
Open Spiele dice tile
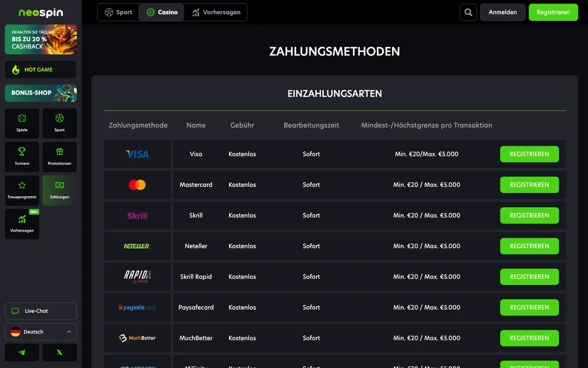pyautogui.click(x=22, y=123)
